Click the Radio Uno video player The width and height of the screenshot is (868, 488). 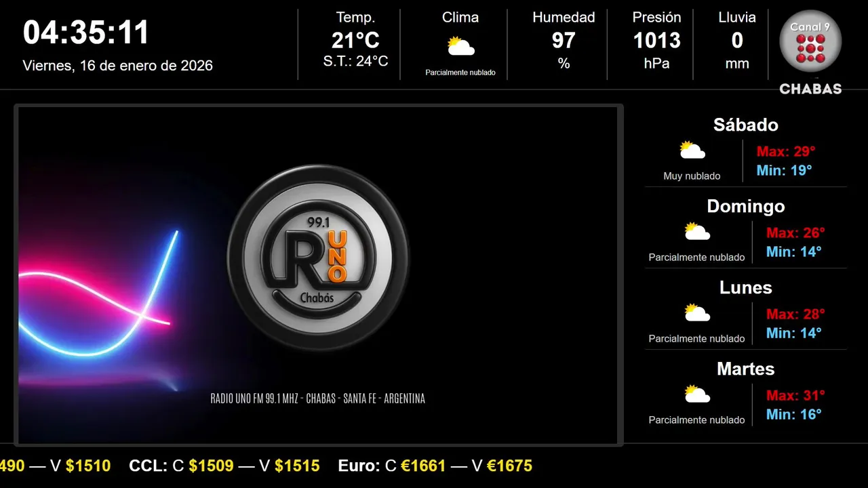point(318,275)
